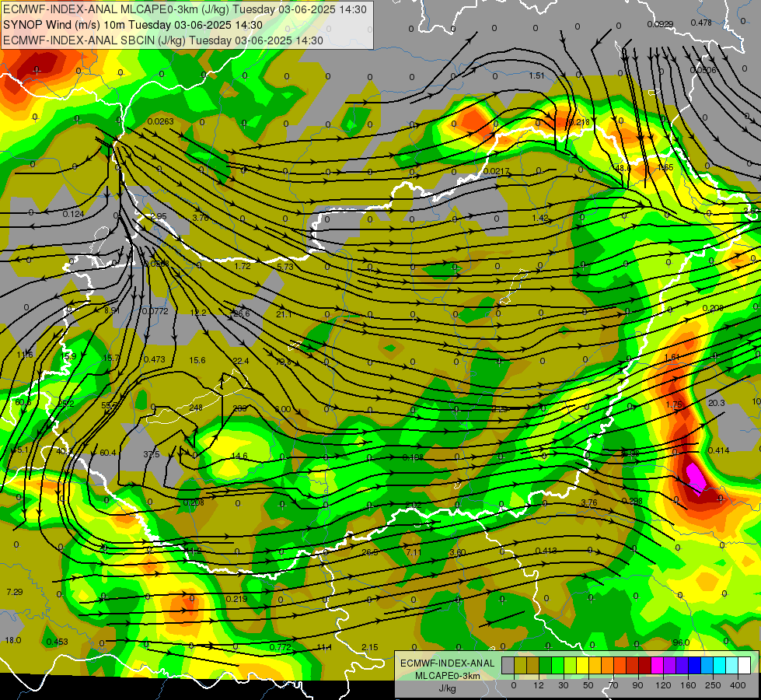Click the map value 0.478
The height and width of the screenshot is (700, 761).
701,23
